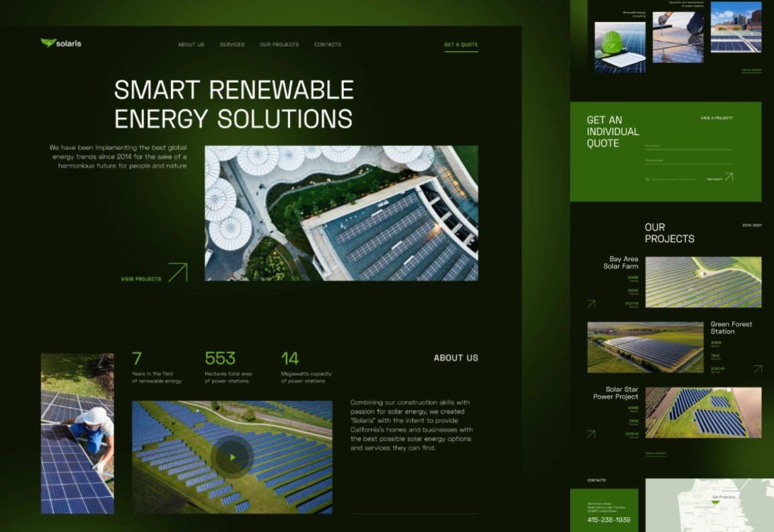Click the '14' megawatts statistic

(290, 358)
